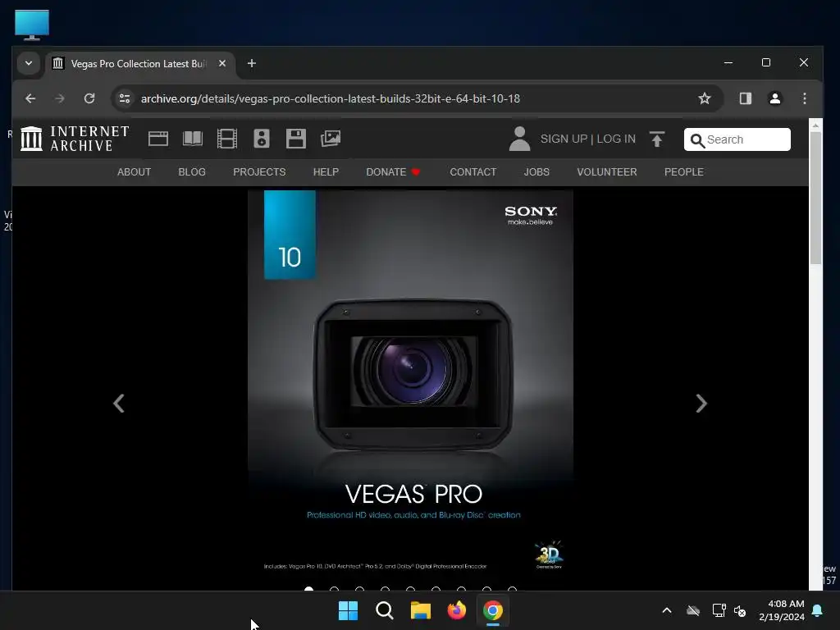The width and height of the screenshot is (840, 630).
Task: Open Chrome side panel icon
Action: (x=745, y=98)
